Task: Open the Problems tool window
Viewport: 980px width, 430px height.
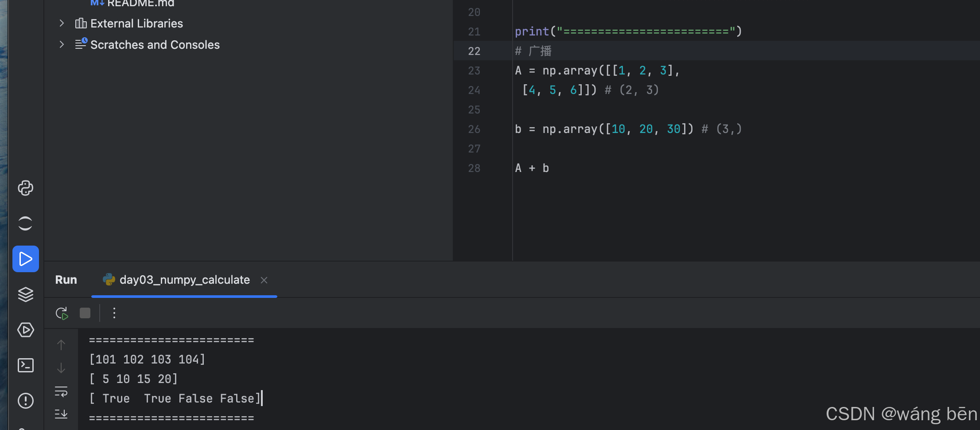Action: (x=25, y=401)
